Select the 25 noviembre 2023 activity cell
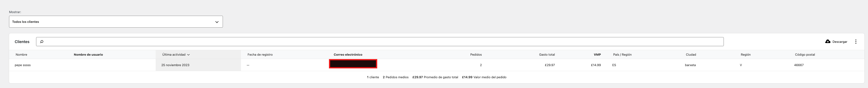868x88 pixels. 175,65
